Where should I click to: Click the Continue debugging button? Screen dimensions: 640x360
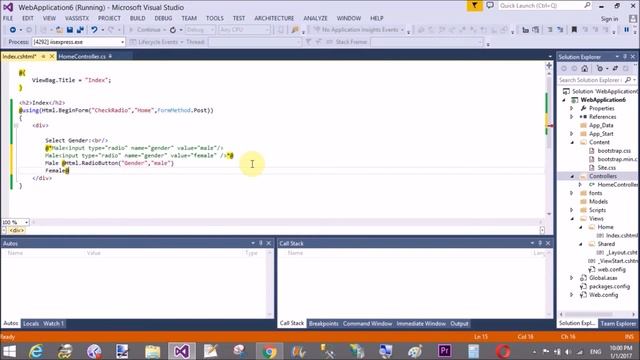tap(146, 30)
